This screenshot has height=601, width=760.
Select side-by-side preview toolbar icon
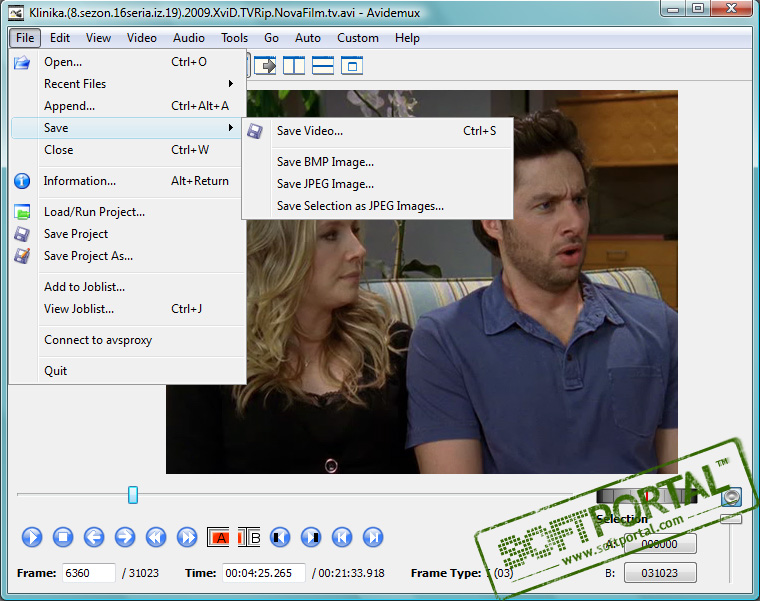click(x=294, y=65)
